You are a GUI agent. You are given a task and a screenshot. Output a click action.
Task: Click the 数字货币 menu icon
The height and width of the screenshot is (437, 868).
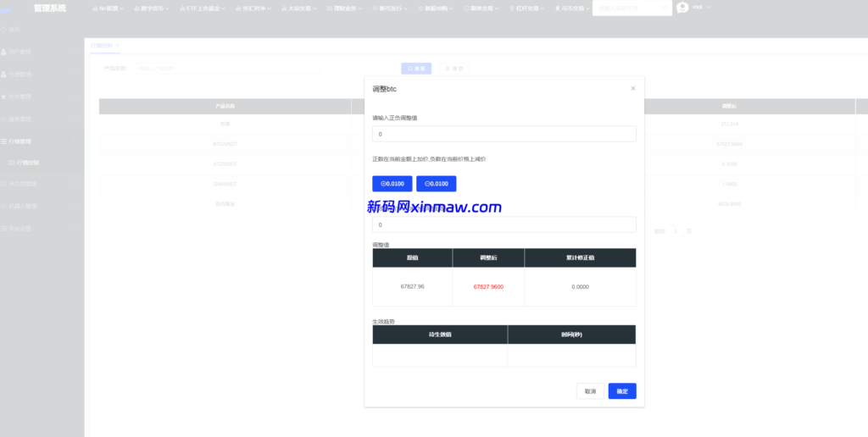[x=136, y=8]
